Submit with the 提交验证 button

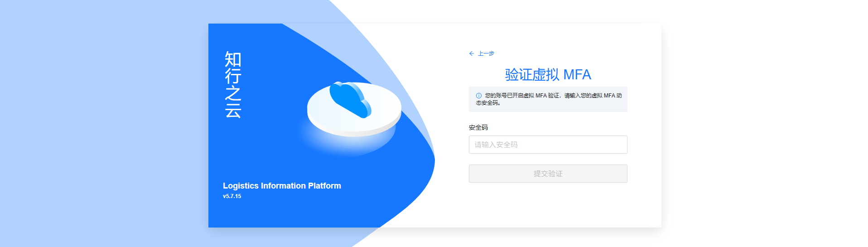click(x=548, y=174)
